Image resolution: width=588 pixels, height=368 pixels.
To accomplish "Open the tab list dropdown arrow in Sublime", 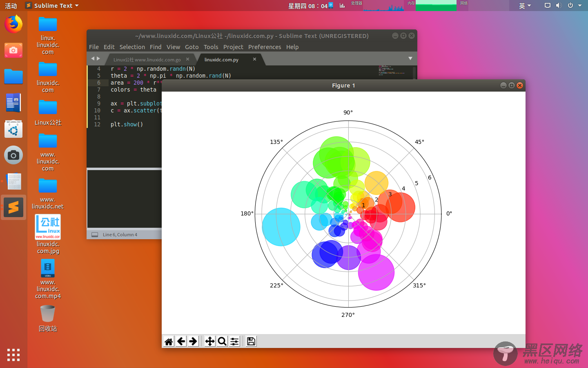I will pyautogui.click(x=410, y=58).
